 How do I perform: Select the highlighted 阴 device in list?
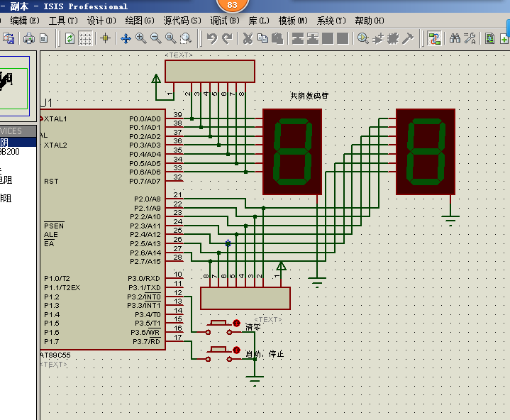tap(18, 142)
